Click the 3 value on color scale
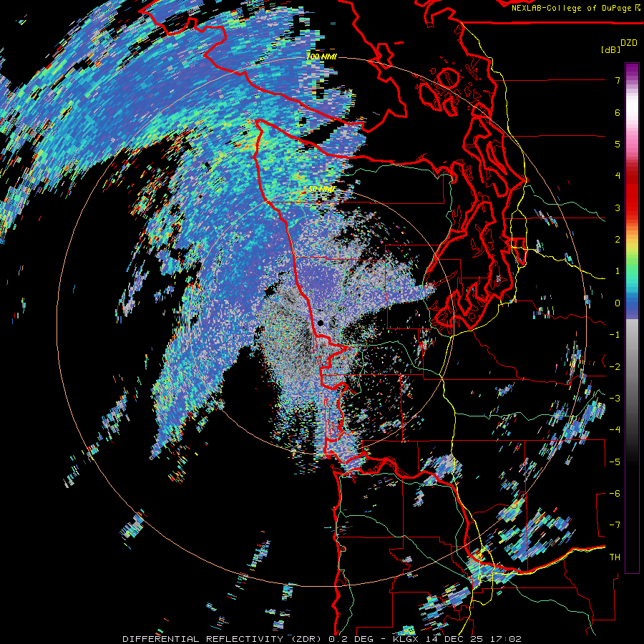 pos(618,208)
